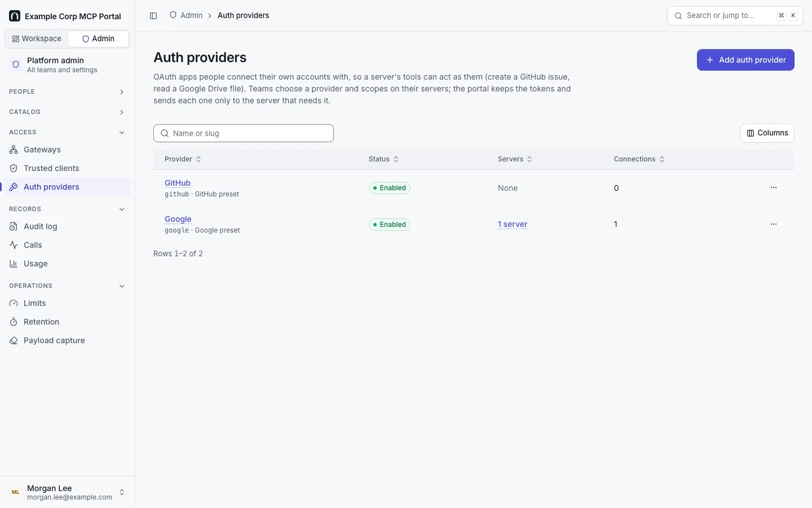
Task: Click None in GitHub's Servers cell
Action: coord(507,188)
